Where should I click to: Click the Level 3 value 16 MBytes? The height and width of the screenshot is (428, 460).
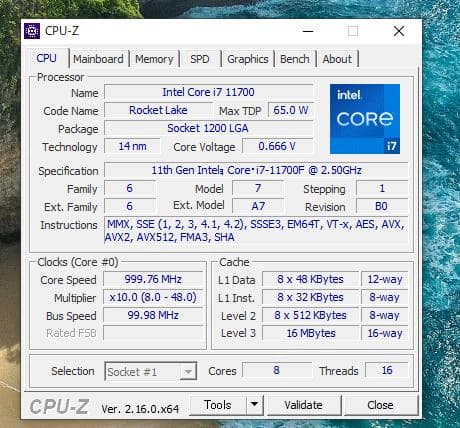310,333
